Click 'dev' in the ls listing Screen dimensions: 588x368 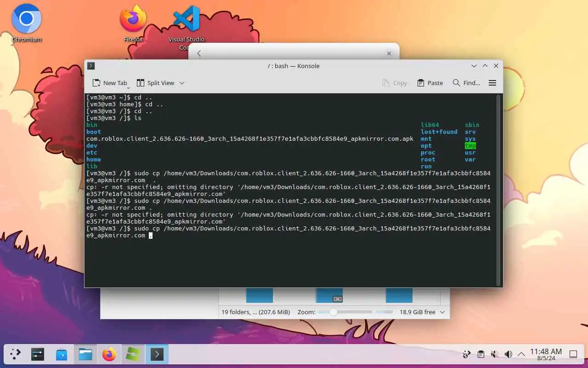(91, 146)
